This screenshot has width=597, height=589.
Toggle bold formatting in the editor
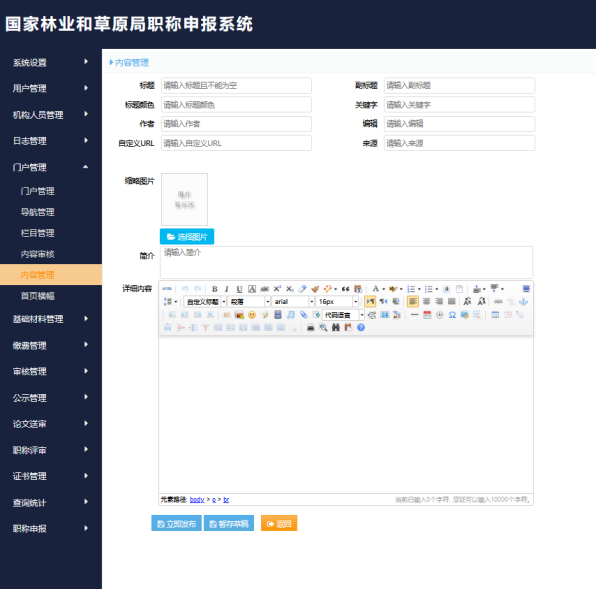pyautogui.click(x=214, y=289)
